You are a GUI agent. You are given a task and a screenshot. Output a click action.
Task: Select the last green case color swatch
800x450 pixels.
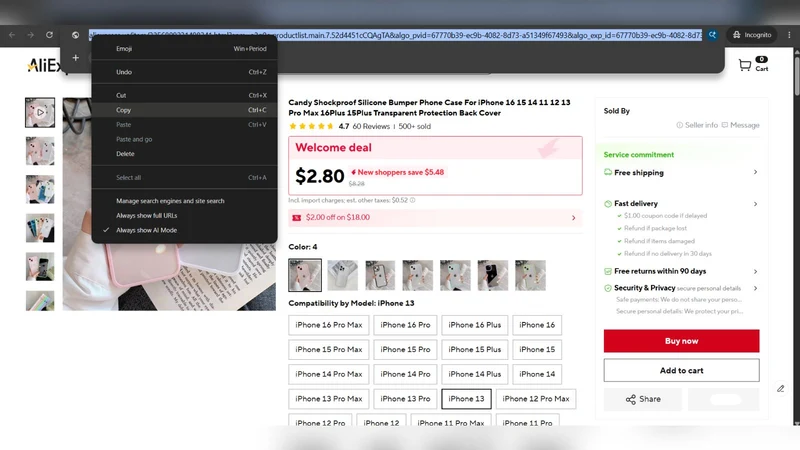[530, 275]
